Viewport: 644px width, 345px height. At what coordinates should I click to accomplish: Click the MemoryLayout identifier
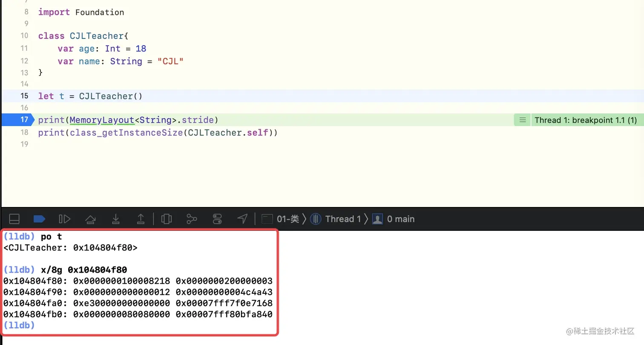[x=102, y=120]
